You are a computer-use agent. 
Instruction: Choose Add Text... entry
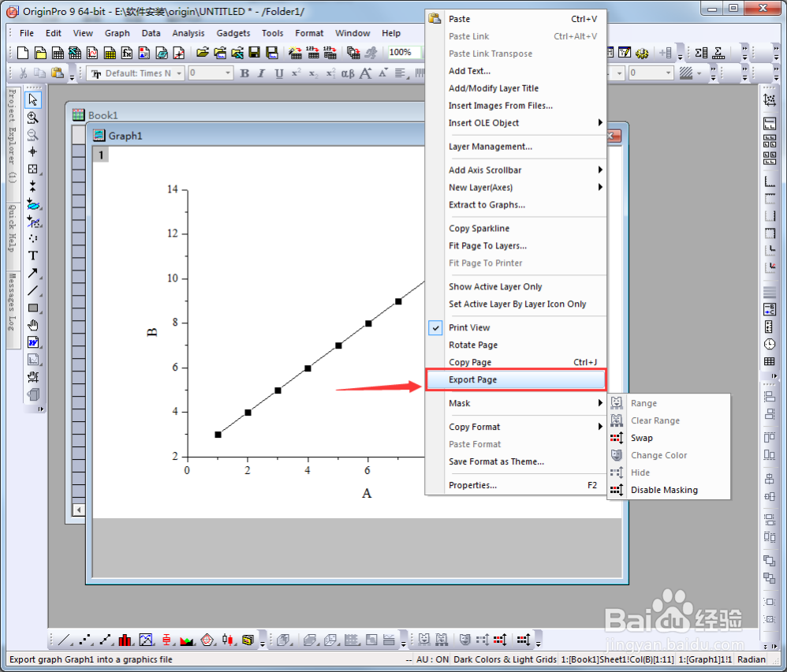[516, 71]
